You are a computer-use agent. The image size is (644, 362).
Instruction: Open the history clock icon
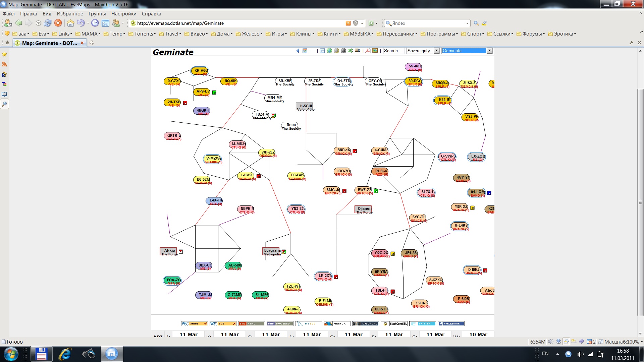coord(95,23)
